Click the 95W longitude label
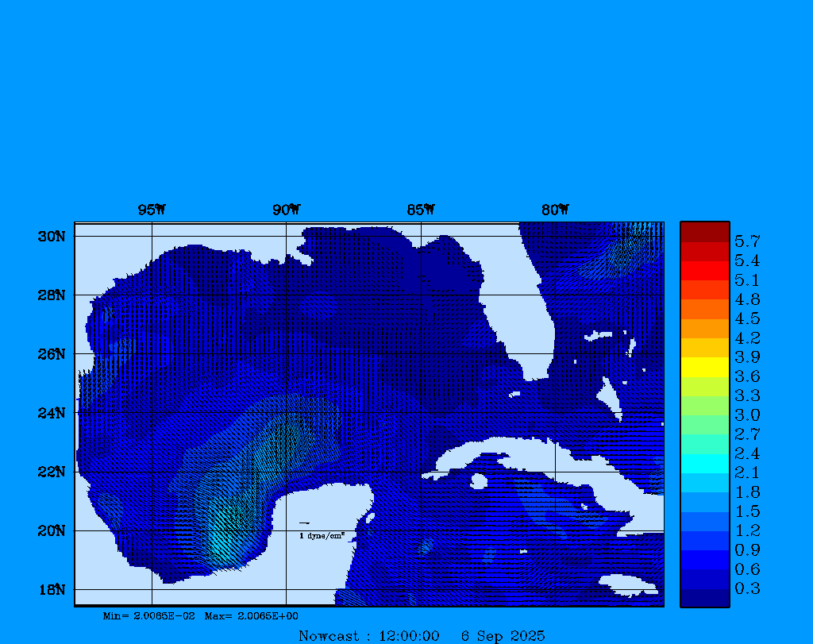Screen dimensions: 813x644 point(152,210)
